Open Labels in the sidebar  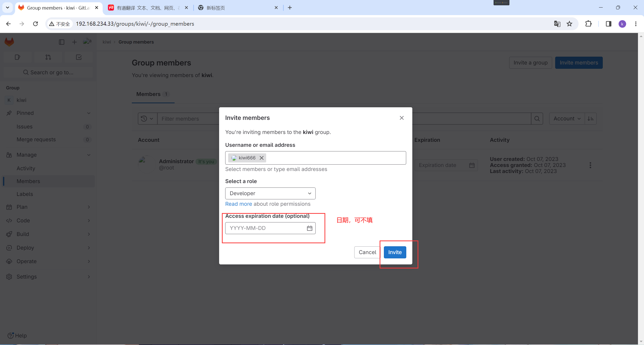coord(25,194)
